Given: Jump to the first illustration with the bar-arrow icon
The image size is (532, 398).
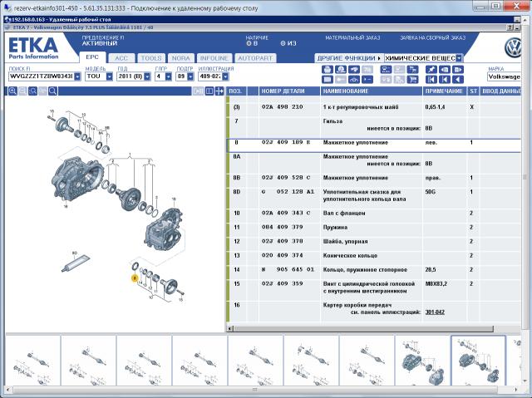Looking at the screenshot, I should tap(431, 80).
